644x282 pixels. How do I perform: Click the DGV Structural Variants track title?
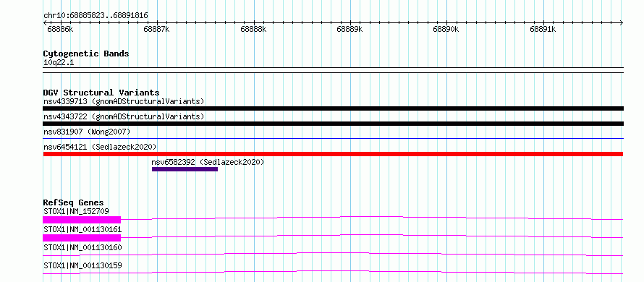tap(101, 93)
